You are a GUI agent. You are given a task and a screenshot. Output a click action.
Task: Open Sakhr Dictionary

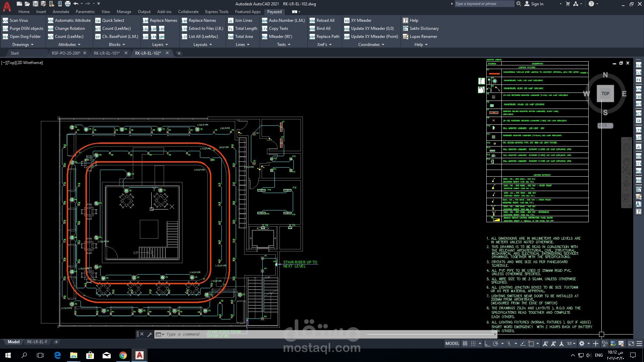click(421, 28)
